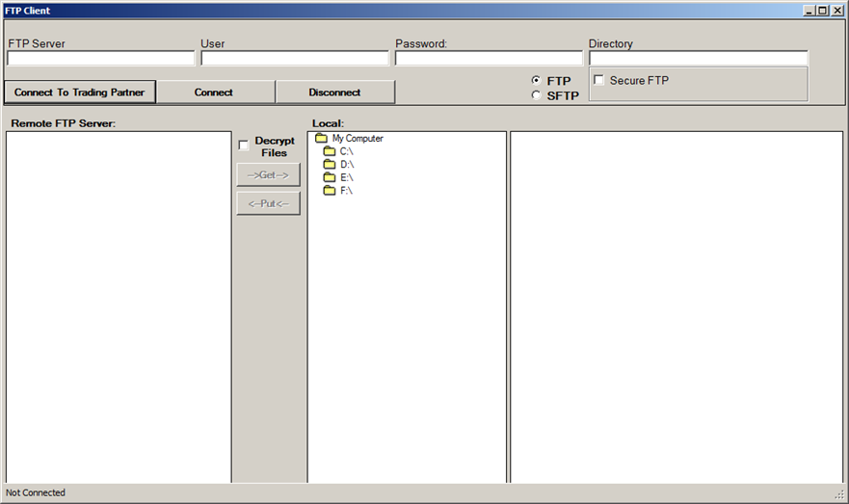Focus the Password input field
This screenshot has width=849, height=504.
(x=489, y=59)
